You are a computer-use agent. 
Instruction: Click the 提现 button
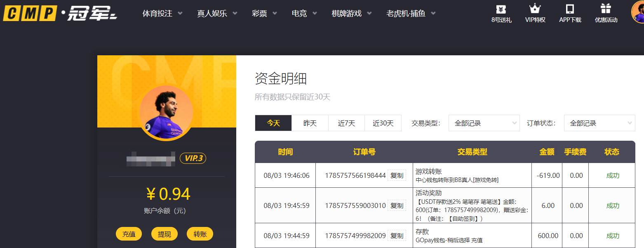tap(165, 234)
